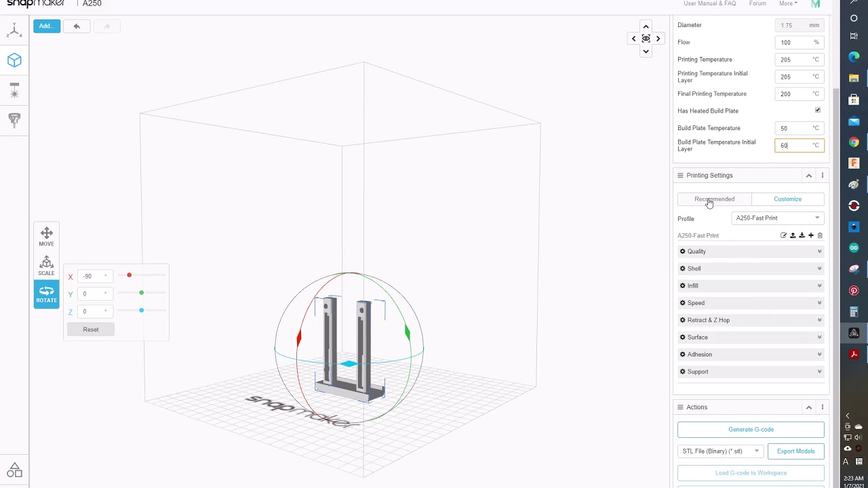Open Microsoft Edge in taskbar
Screen dimensions: 868x488
pos(854,57)
